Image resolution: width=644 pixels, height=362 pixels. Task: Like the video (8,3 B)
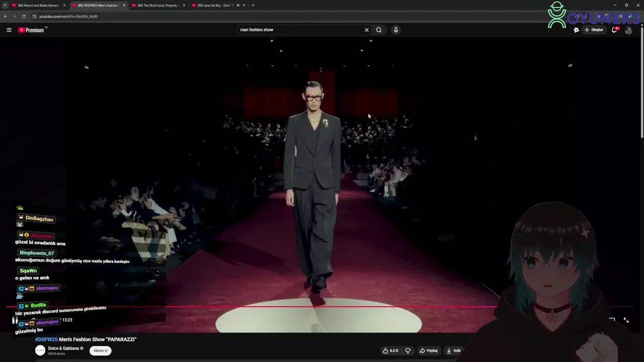point(390,350)
